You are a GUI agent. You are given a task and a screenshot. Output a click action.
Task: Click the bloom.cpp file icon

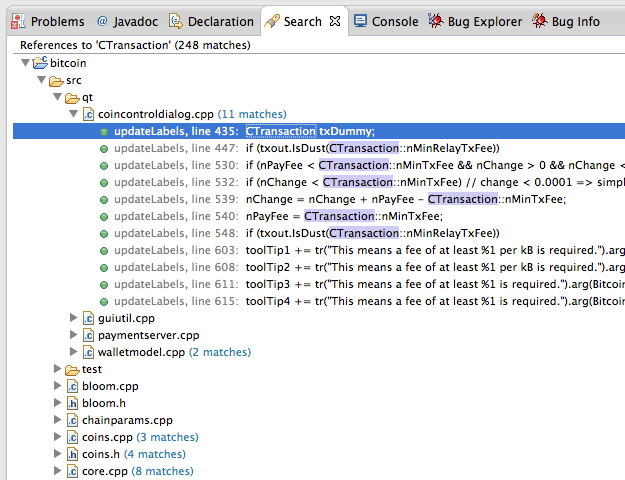coord(72,386)
